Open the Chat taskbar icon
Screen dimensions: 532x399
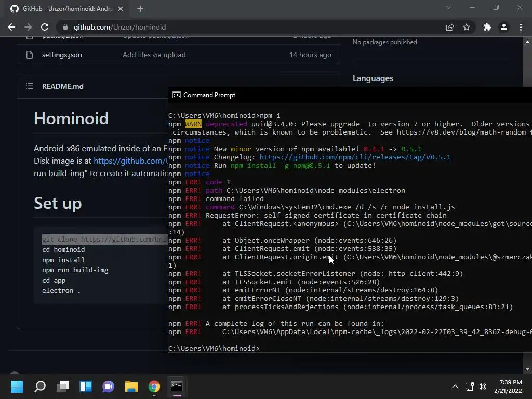pyautogui.click(x=108, y=387)
